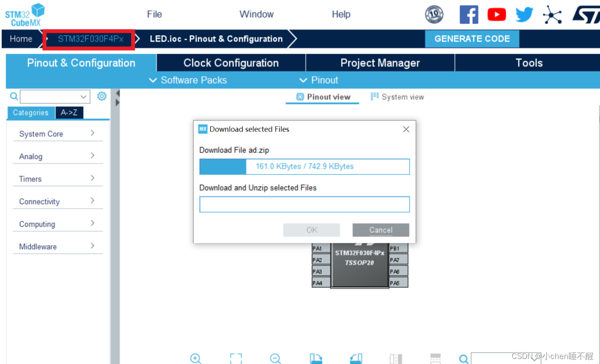Open the Help menu

341,14
